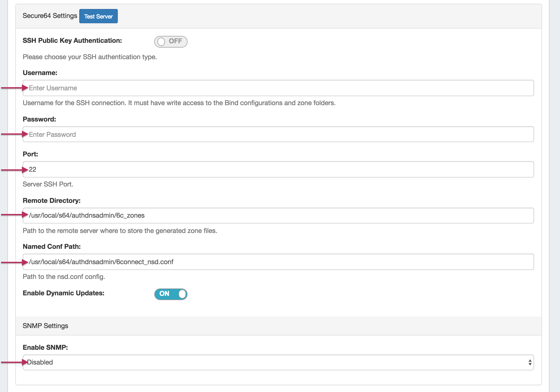The height and width of the screenshot is (392, 560).
Task: Click the Secure64 Settings panel title
Action: [x=50, y=16]
